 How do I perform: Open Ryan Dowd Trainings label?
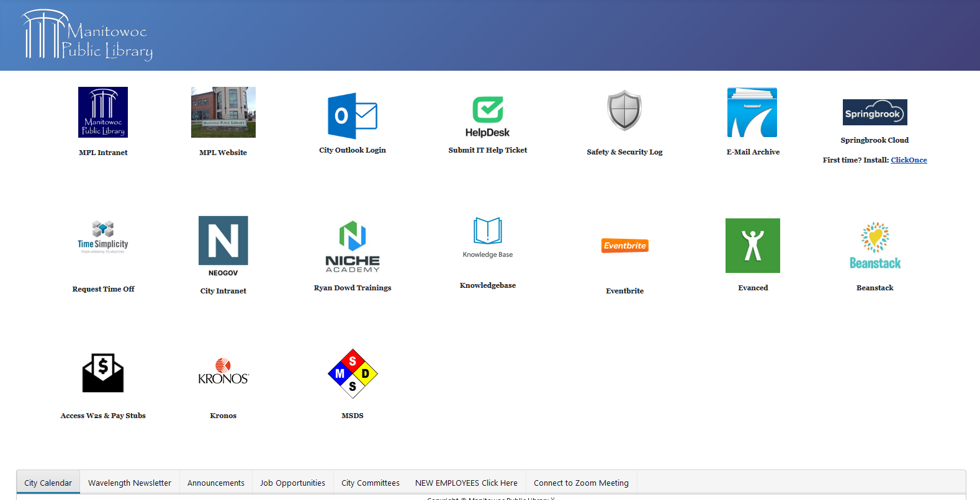[x=353, y=288]
